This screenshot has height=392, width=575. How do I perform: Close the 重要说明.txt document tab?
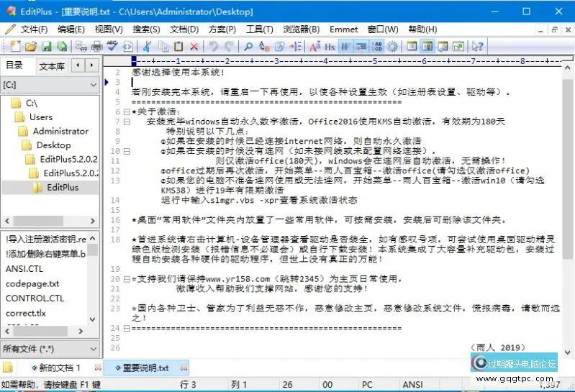click(184, 368)
